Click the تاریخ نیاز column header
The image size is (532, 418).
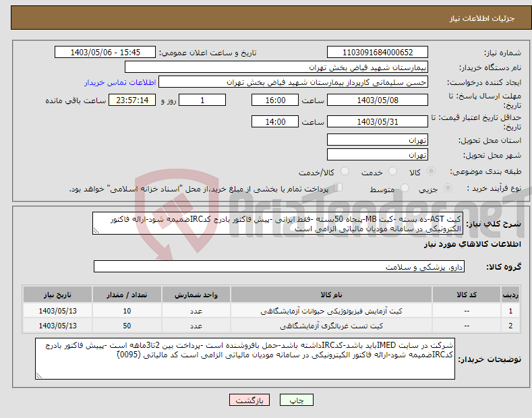[57, 295]
